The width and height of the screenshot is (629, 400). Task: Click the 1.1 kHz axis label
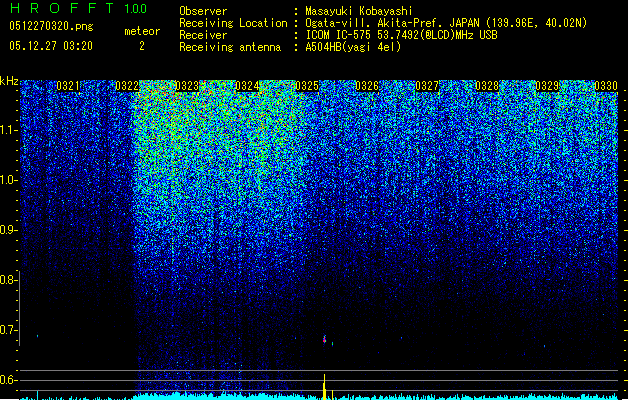8,130
